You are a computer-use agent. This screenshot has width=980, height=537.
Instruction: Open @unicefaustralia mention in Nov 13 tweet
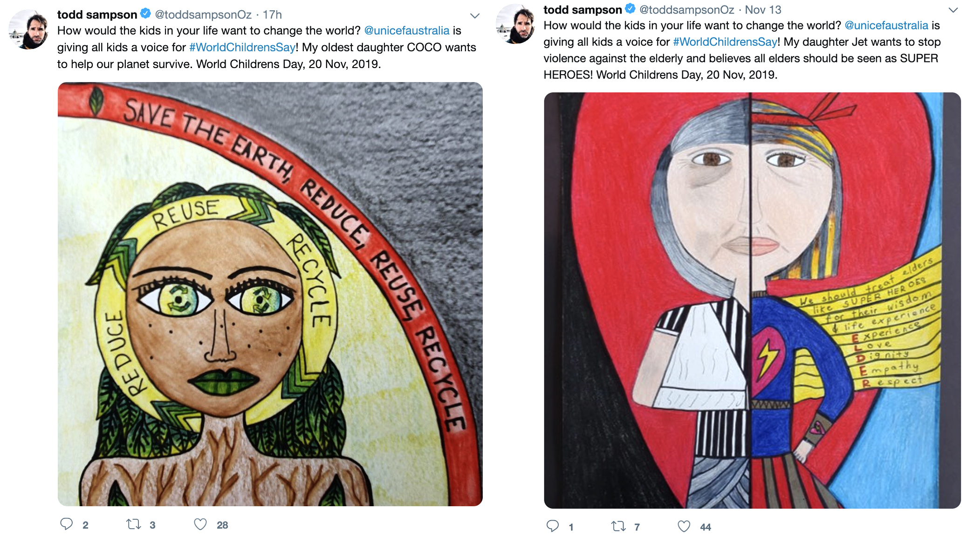[x=886, y=26]
